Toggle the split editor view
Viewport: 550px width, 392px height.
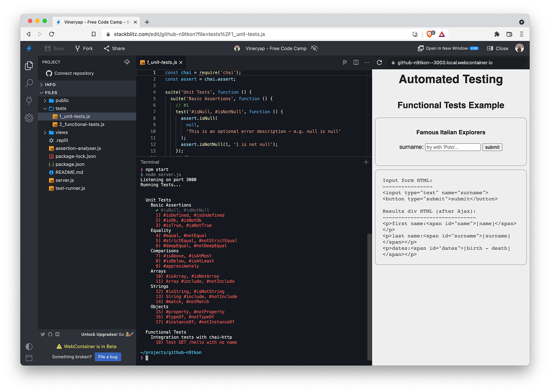tap(356, 63)
